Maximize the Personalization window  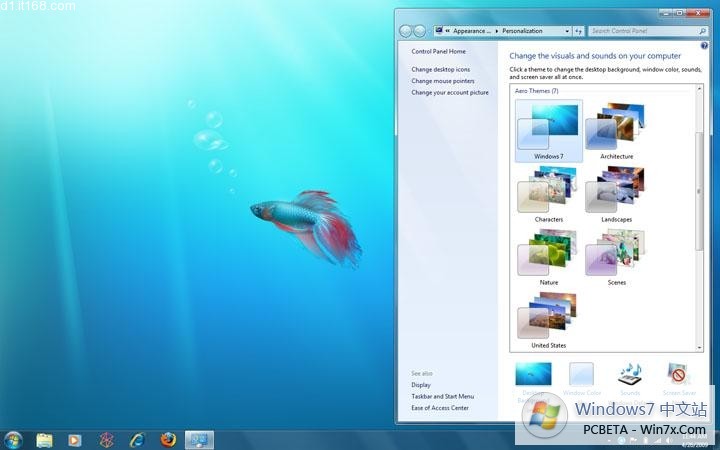pos(680,13)
